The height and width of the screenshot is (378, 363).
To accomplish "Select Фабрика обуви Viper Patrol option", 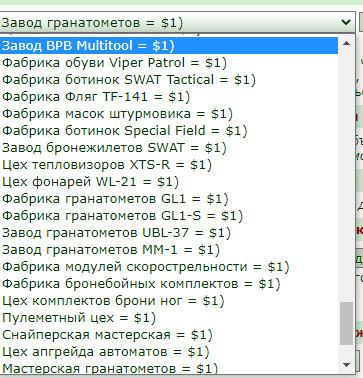I will coord(169,63).
